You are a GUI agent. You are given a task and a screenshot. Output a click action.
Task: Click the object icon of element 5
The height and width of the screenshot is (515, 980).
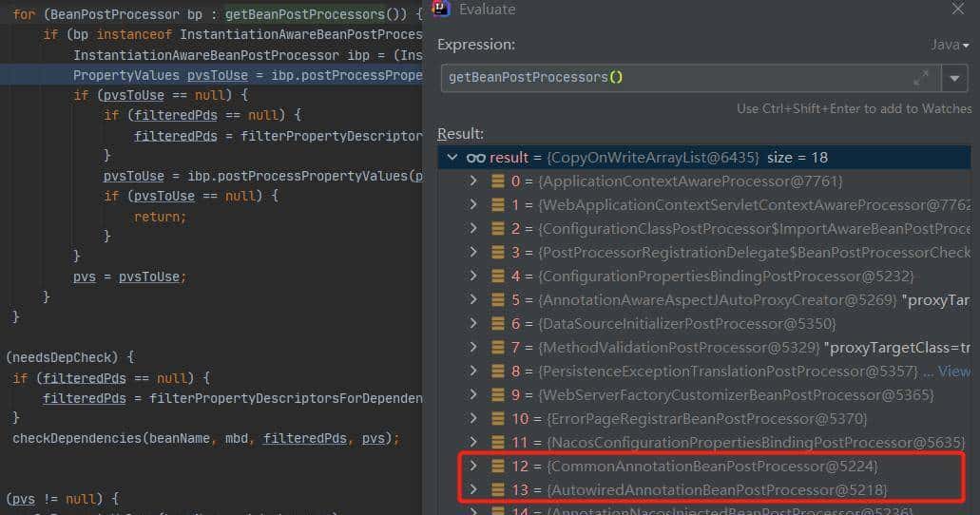click(x=497, y=300)
